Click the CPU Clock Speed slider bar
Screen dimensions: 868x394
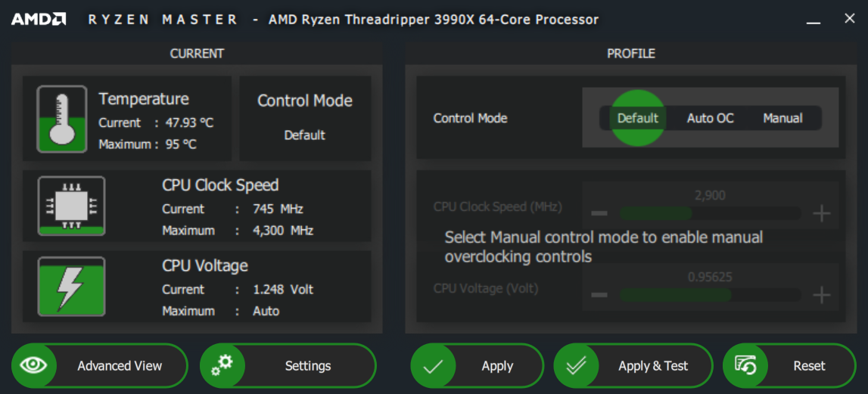711,213
